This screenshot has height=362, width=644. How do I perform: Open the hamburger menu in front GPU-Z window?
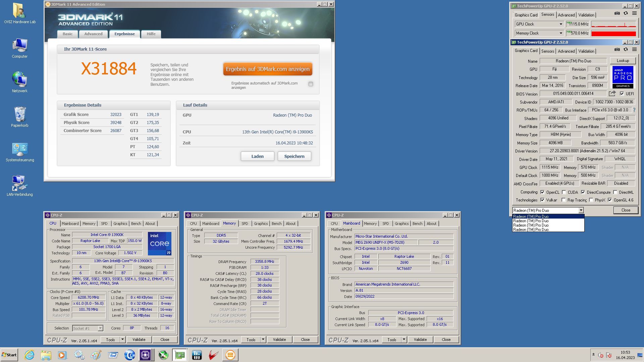pos(634,50)
